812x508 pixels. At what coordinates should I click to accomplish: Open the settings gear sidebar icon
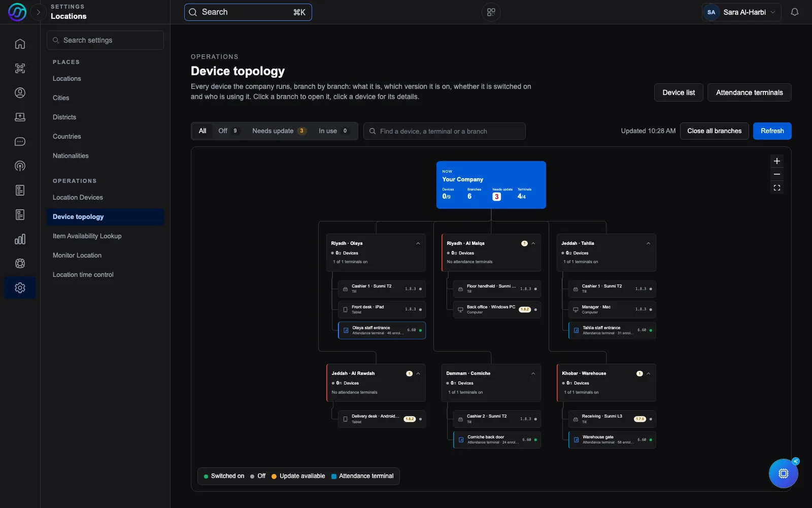(x=20, y=288)
